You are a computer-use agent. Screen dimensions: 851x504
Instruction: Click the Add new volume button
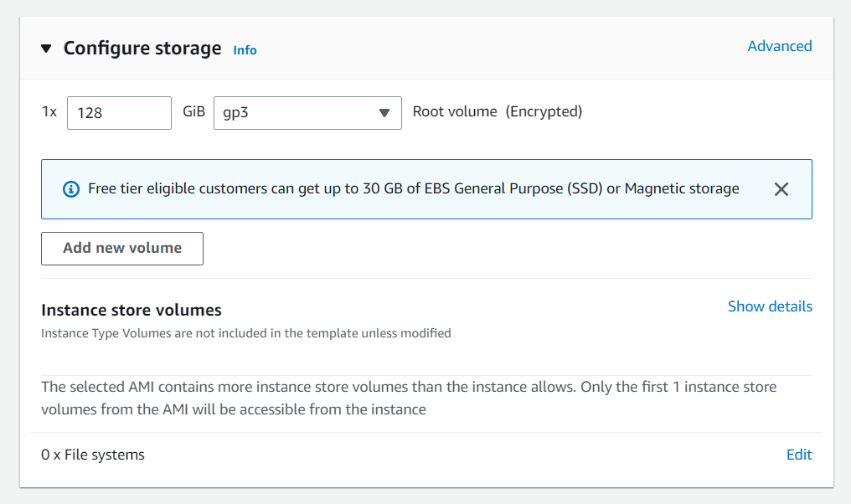point(122,249)
